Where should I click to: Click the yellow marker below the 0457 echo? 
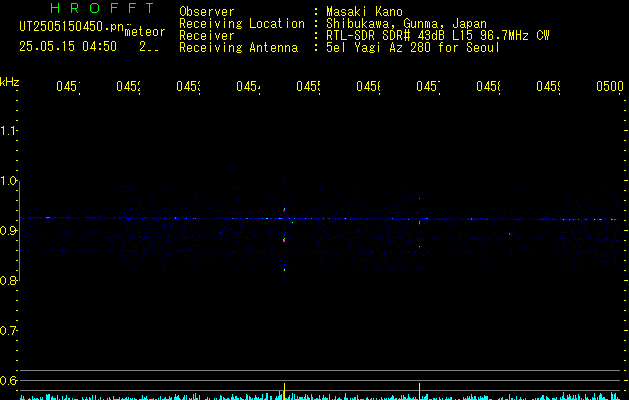[x=420, y=391]
